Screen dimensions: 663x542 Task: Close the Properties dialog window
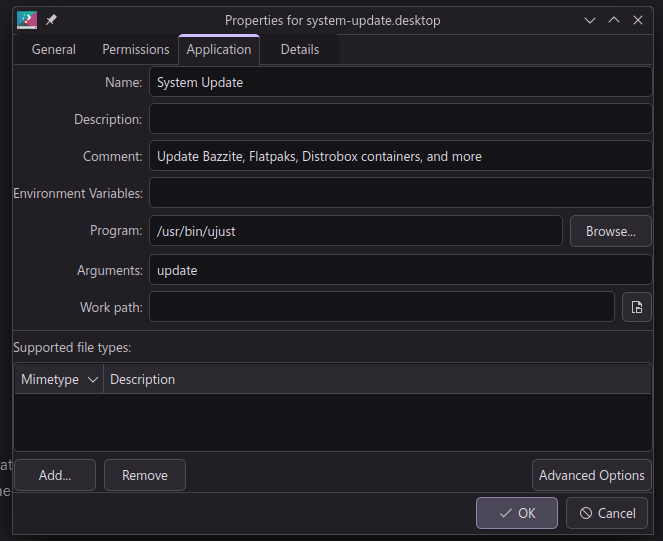638,20
